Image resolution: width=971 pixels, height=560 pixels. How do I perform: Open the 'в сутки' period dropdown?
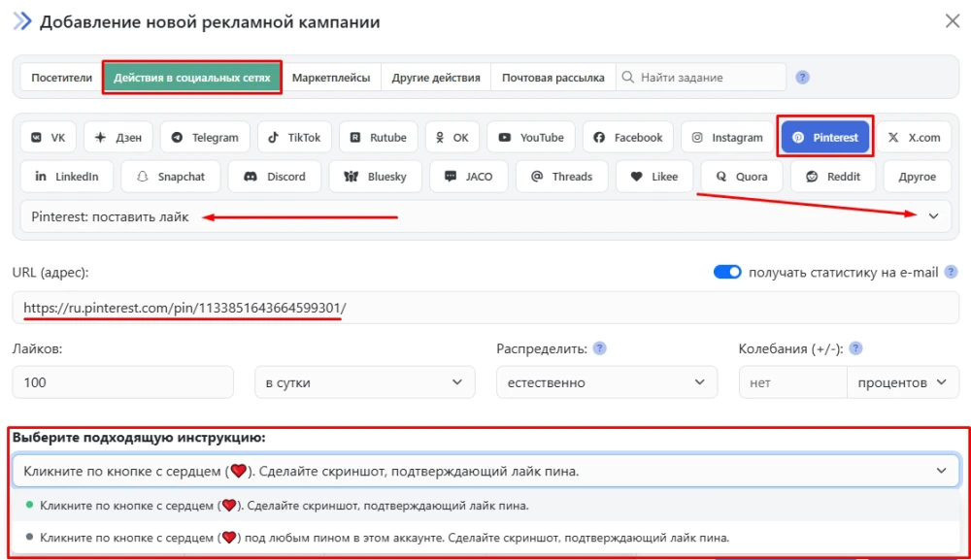click(x=364, y=382)
